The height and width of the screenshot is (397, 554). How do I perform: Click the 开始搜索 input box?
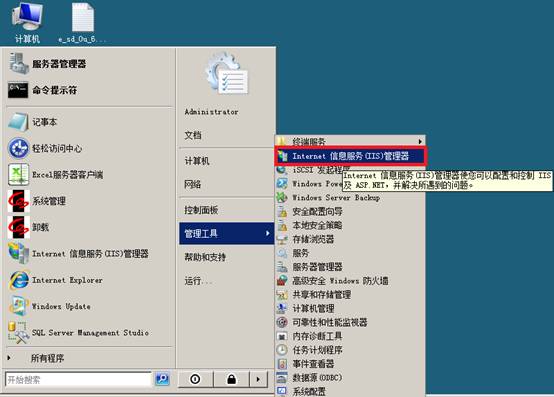point(78,380)
